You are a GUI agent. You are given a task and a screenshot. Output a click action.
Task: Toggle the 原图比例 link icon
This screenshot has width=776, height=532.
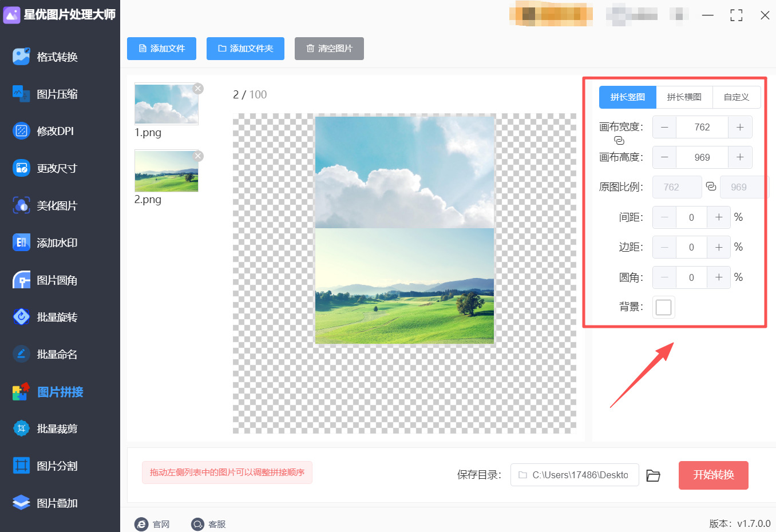click(711, 186)
